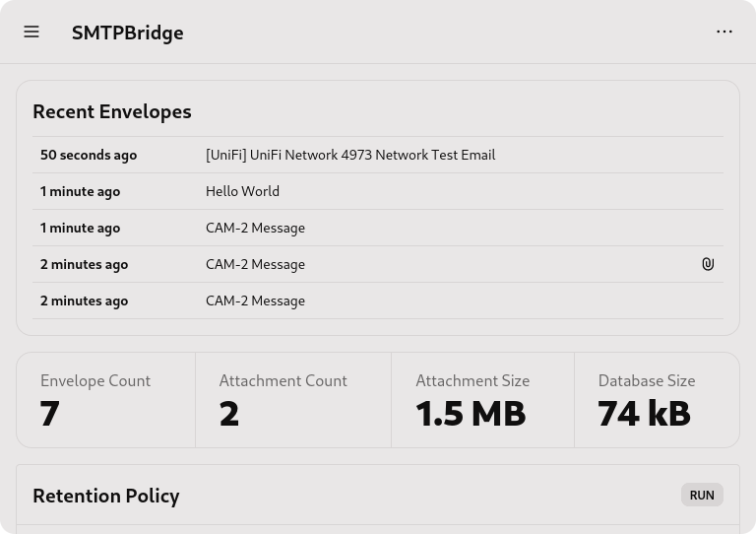
Task: Click the timestamp beside Hello World
Action: 80,191
